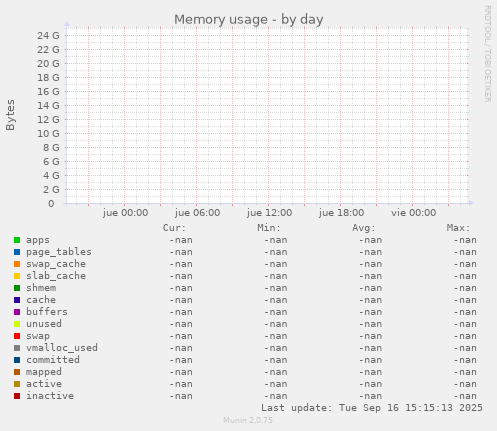
Task: Select the 'page_tables' legend label
Action: click(x=59, y=252)
